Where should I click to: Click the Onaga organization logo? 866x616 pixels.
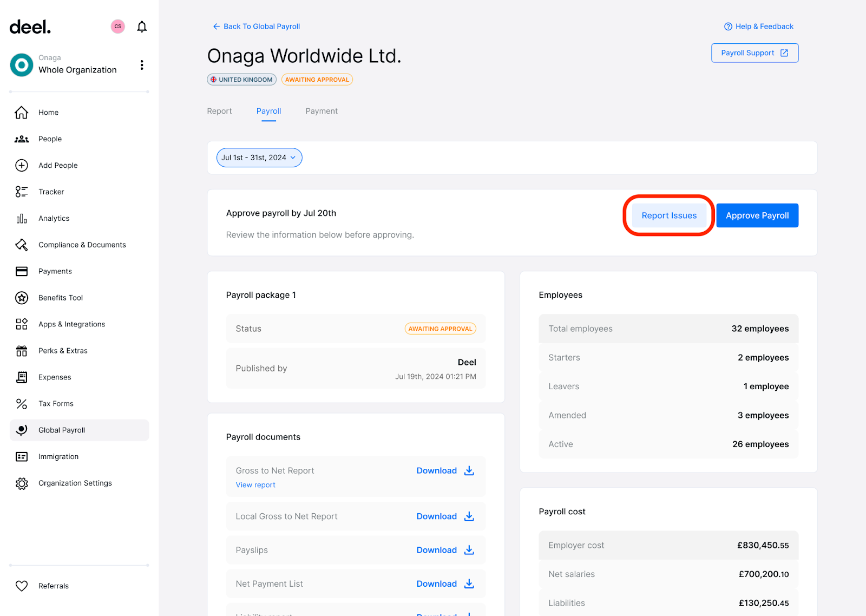pos(22,65)
